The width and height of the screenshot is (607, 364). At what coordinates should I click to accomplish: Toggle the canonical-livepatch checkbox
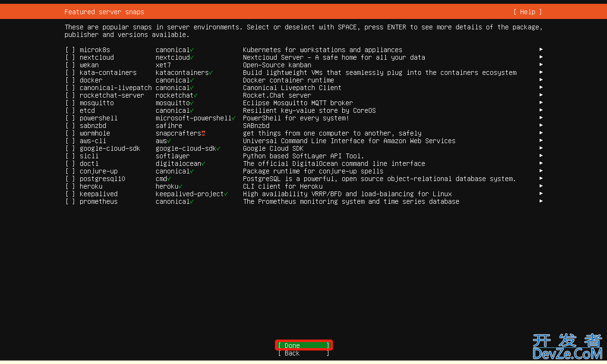(70, 88)
